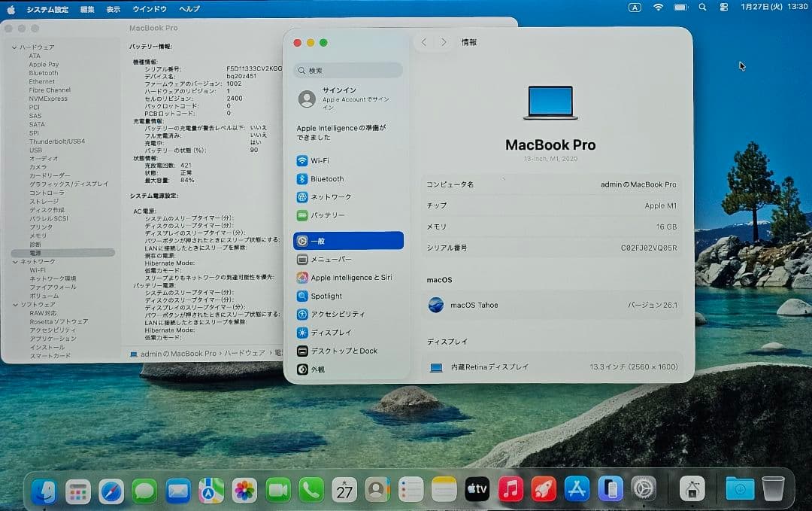The height and width of the screenshot is (511, 812).
Task: Click the 検索 search field in System Settings
Action: tap(347, 69)
